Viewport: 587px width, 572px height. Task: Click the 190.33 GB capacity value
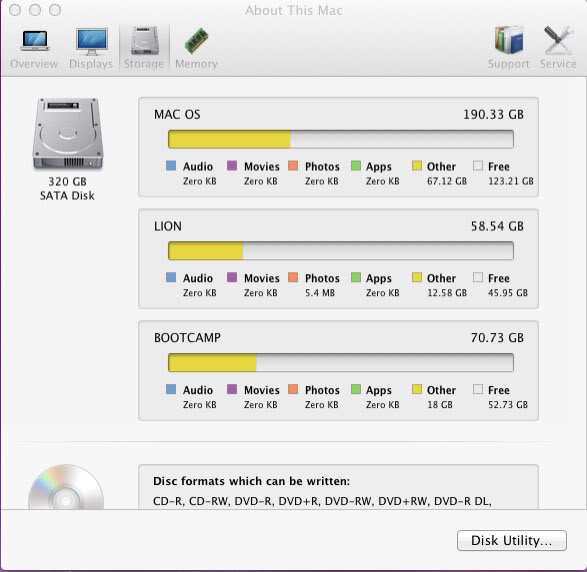point(493,114)
